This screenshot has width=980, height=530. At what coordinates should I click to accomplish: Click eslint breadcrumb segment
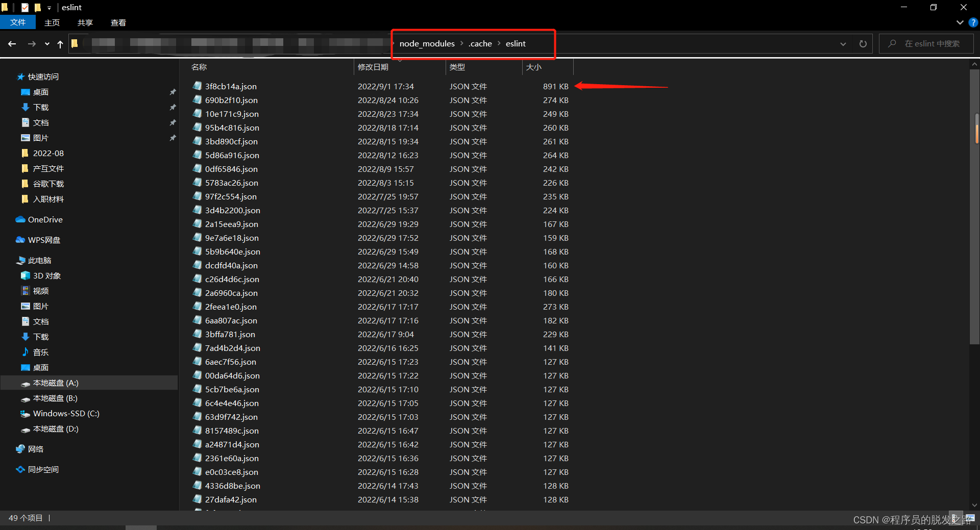516,44
